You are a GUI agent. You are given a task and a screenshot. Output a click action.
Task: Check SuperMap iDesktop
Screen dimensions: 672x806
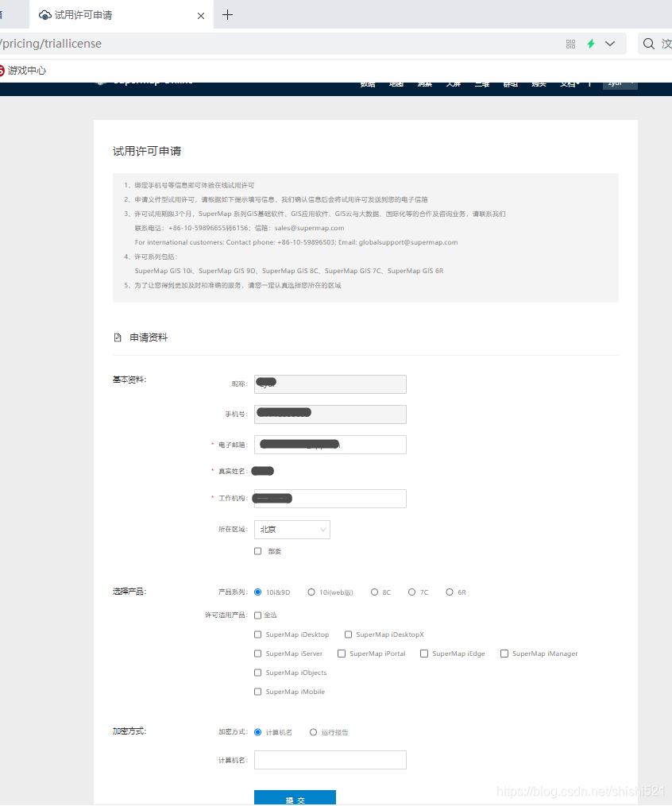pyautogui.click(x=258, y=634)
